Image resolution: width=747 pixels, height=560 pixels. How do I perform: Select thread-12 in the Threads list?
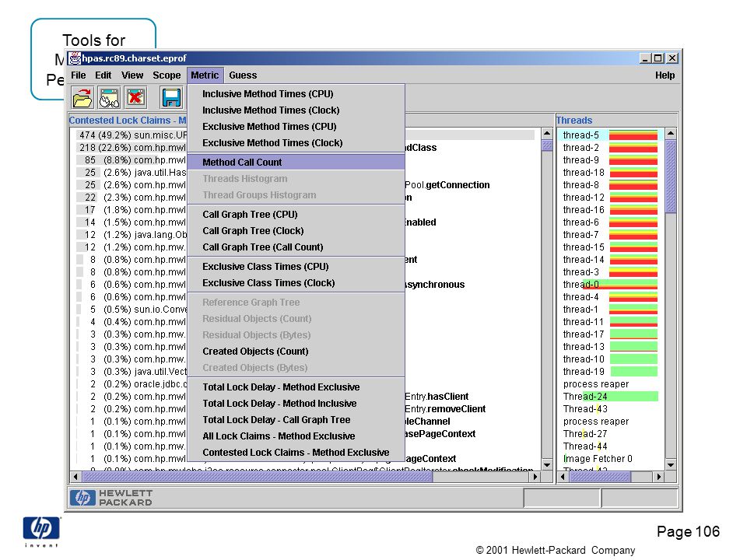point(611,197)
